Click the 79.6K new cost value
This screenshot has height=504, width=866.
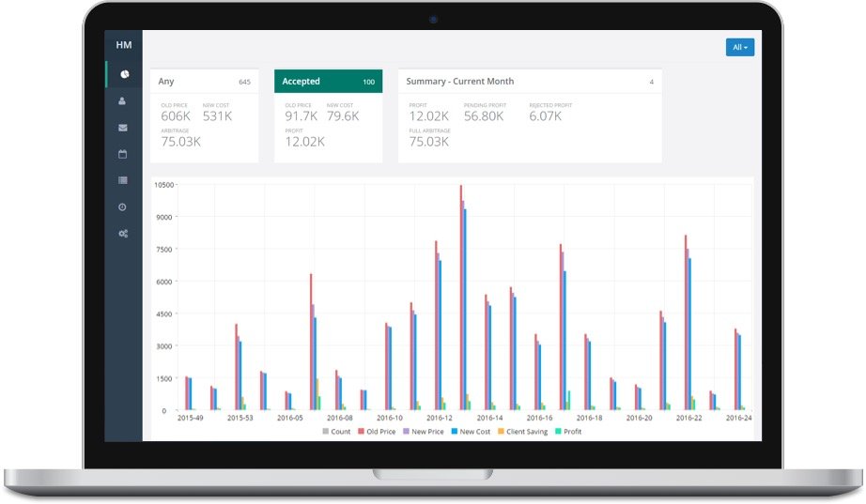point(343,116)
